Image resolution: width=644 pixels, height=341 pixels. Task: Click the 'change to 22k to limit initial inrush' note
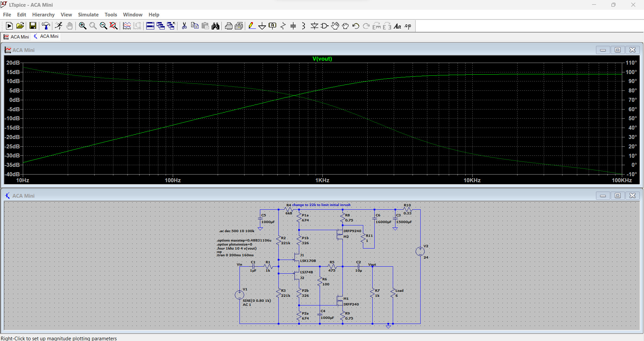click(321, 205)
